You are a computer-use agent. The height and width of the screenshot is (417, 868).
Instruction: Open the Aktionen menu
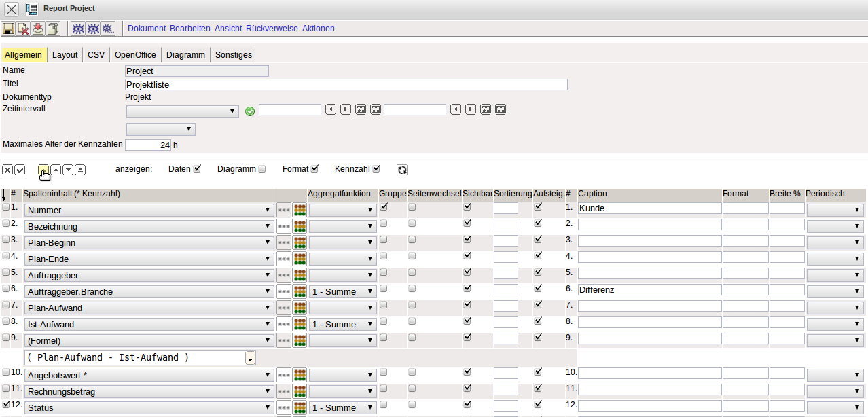tap(318, 29)
